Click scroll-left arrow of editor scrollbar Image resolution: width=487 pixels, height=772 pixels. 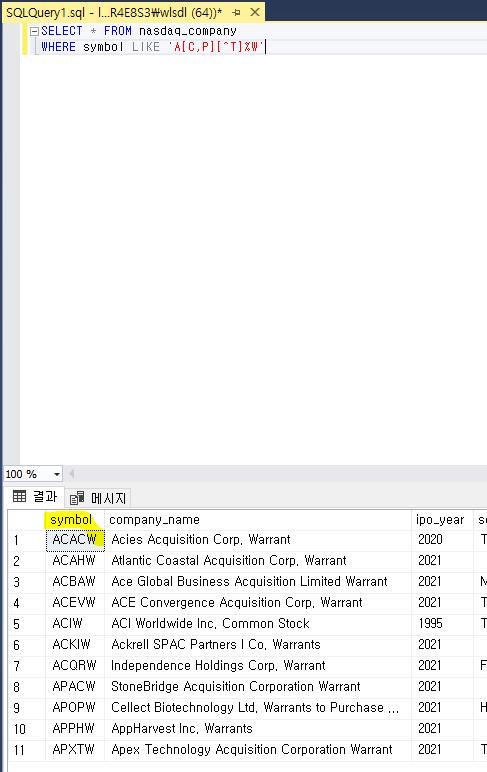click(72, 474)
